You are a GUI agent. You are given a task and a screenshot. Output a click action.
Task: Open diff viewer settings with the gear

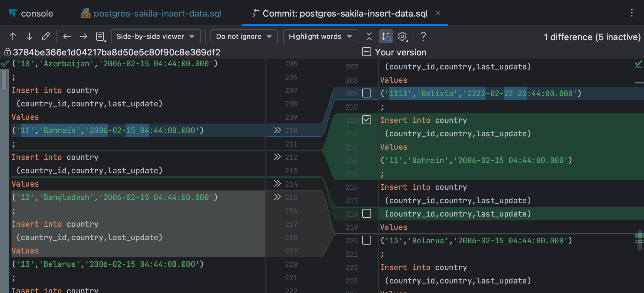(402, 36)
